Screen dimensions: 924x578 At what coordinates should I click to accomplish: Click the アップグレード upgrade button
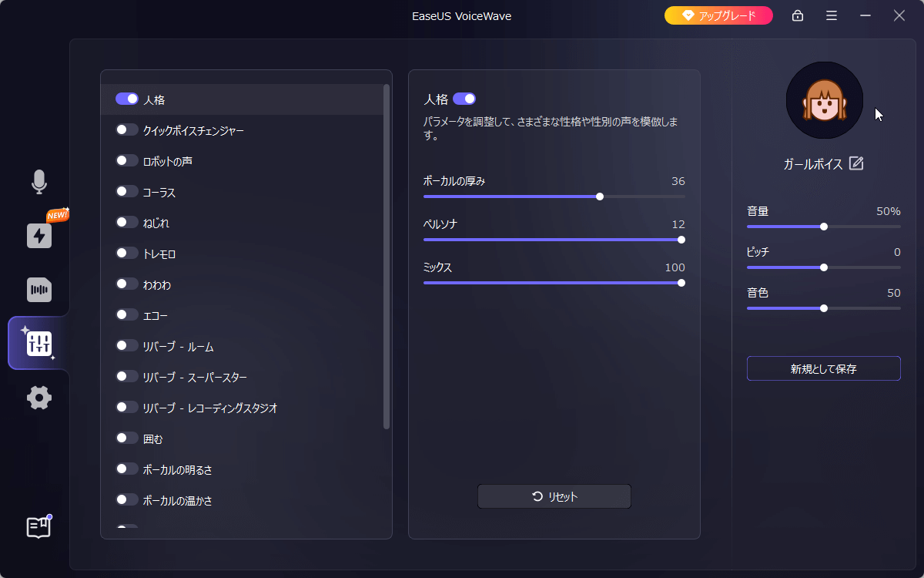718,15
